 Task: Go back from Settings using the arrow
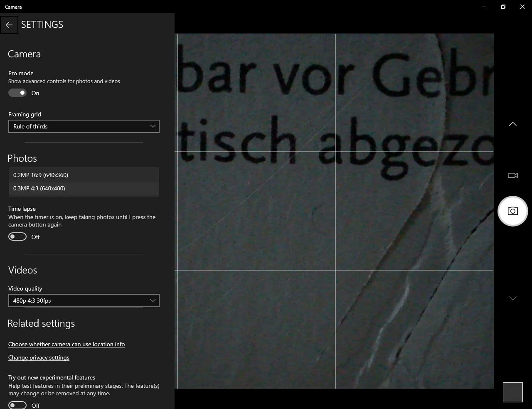coord(9,25)
